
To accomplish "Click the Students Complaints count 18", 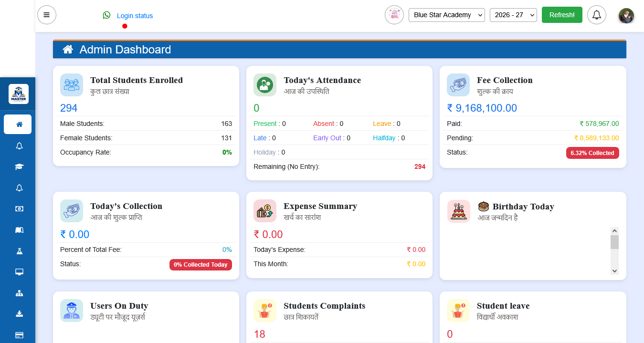I will [259, 334].
